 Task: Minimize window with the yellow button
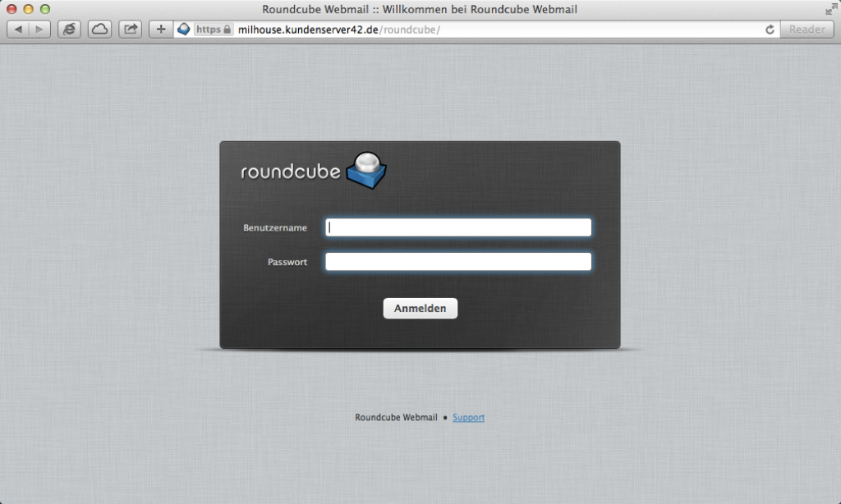point(29,9)
